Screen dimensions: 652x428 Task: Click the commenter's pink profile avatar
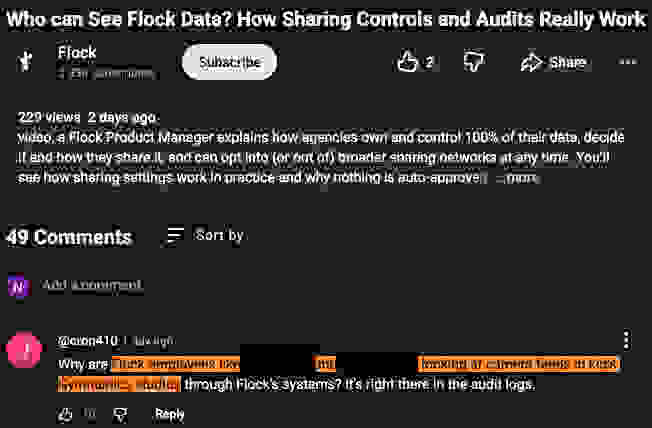coord(22,350)
